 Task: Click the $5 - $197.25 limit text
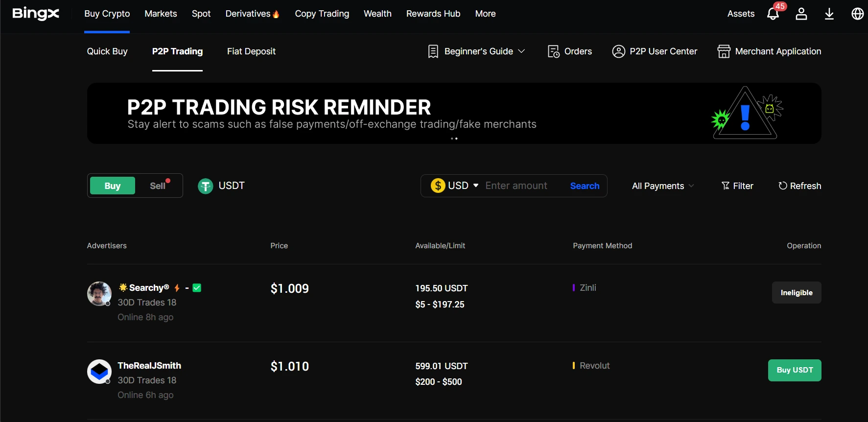click(x=440, y=305)
